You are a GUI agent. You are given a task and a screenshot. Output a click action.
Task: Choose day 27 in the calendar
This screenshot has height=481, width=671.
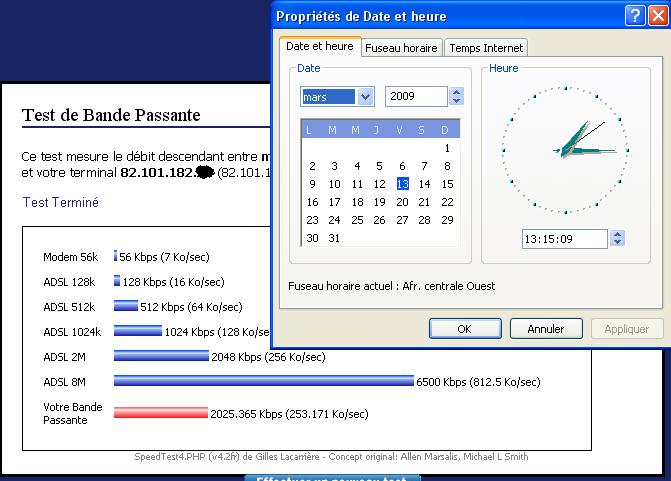(x=402, y=220)
